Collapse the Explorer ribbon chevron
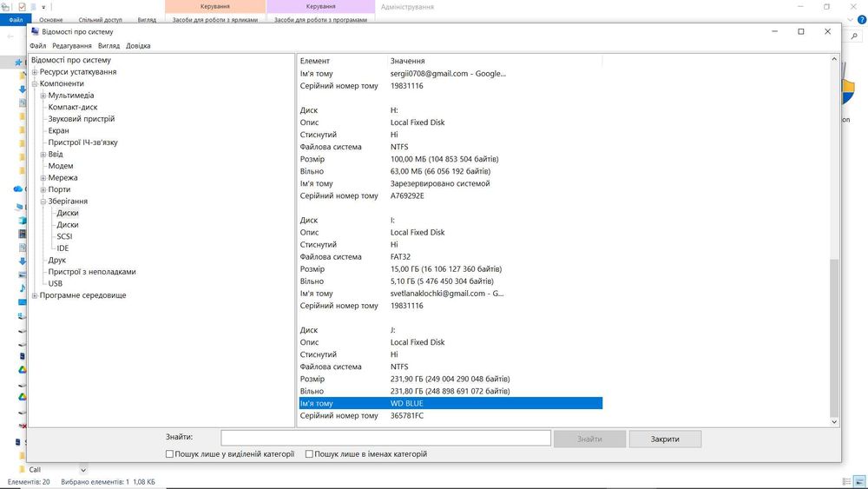868x489 pixels. 851,19
